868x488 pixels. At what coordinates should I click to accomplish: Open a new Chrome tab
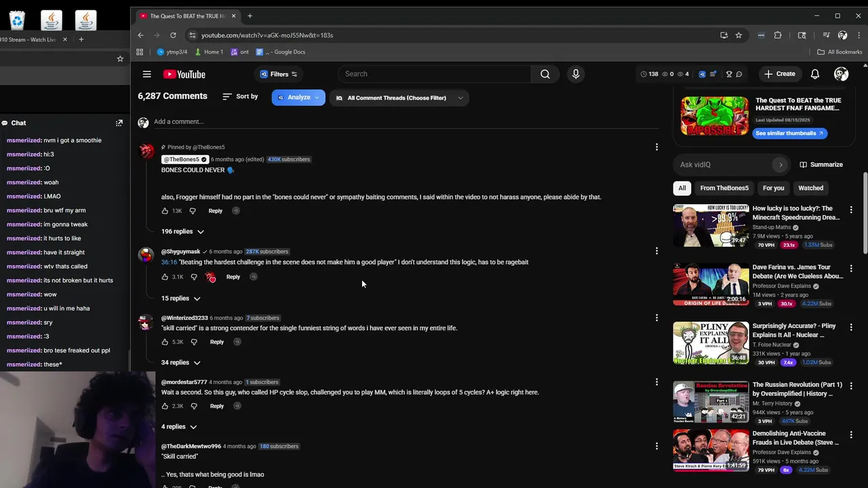point(250,16)
